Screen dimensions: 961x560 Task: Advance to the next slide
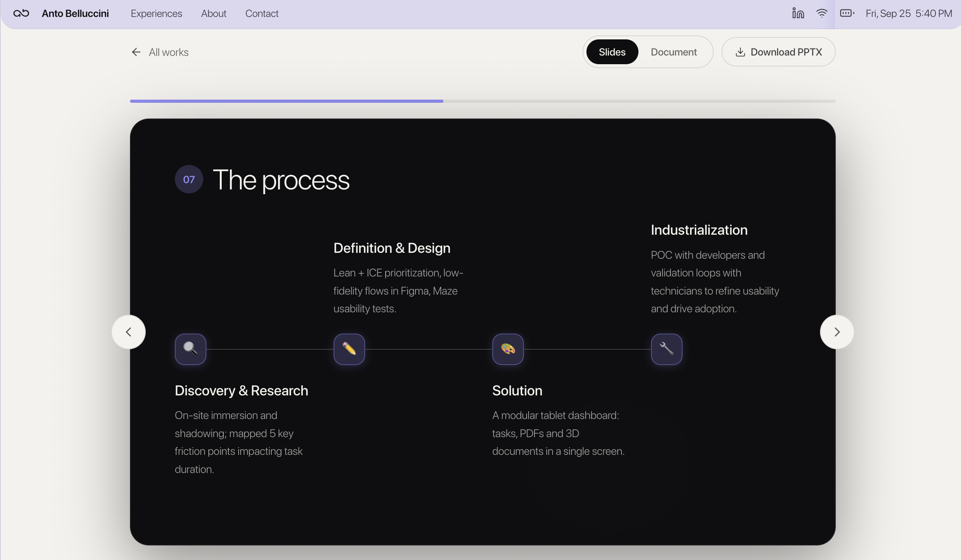tap(837, 332)
